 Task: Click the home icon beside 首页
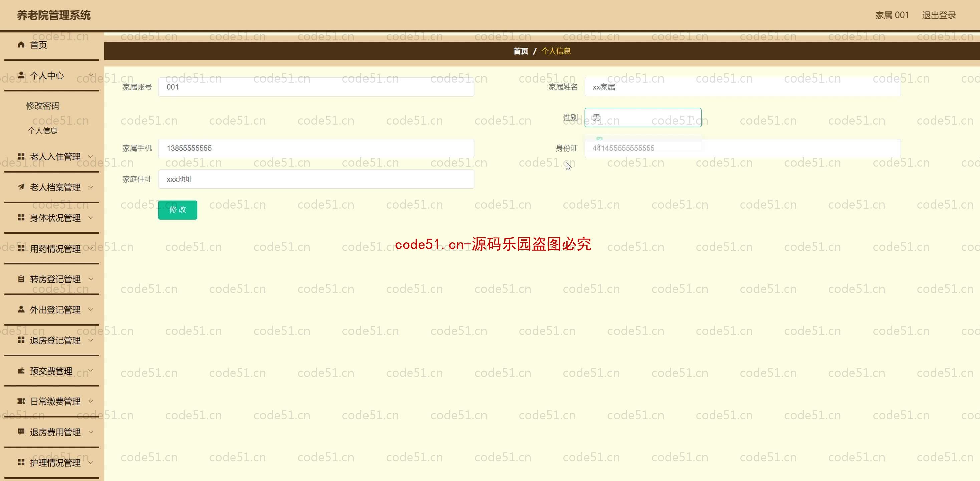[21, 45]
